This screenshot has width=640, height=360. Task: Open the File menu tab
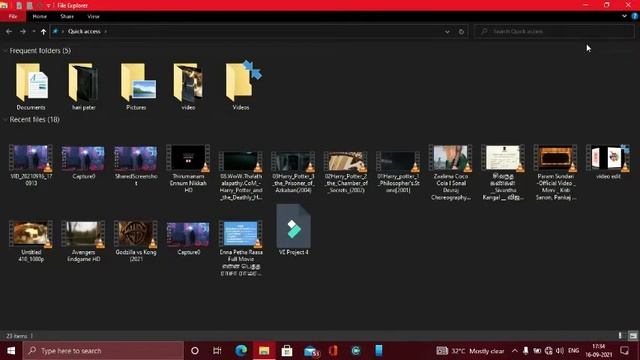(13, 16)
